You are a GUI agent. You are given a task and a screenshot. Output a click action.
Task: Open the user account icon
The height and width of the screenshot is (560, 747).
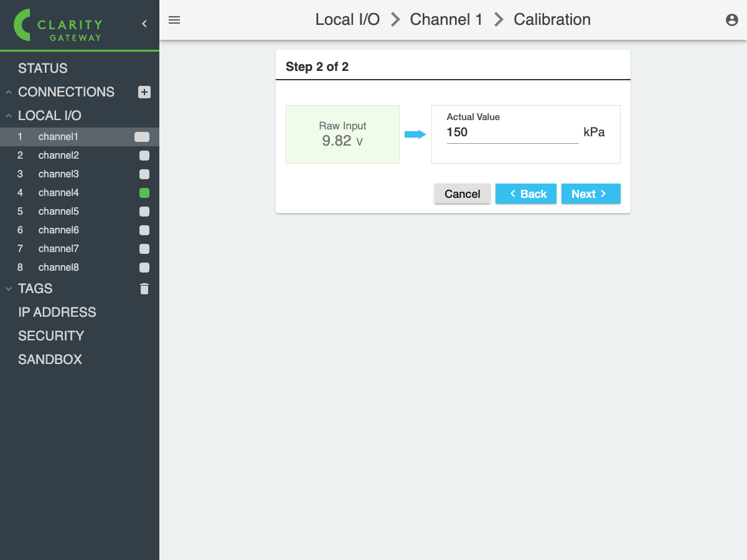732,20
